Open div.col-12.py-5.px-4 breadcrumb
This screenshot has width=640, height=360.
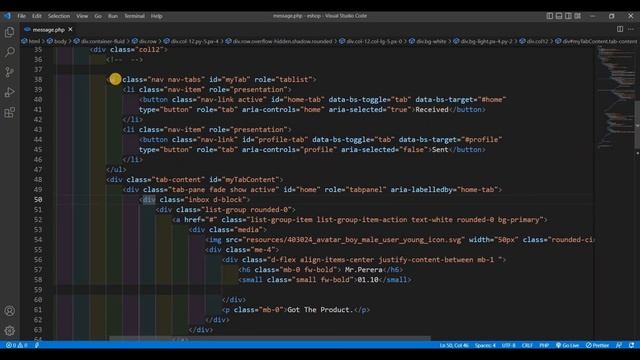click(x=191, y=41)
